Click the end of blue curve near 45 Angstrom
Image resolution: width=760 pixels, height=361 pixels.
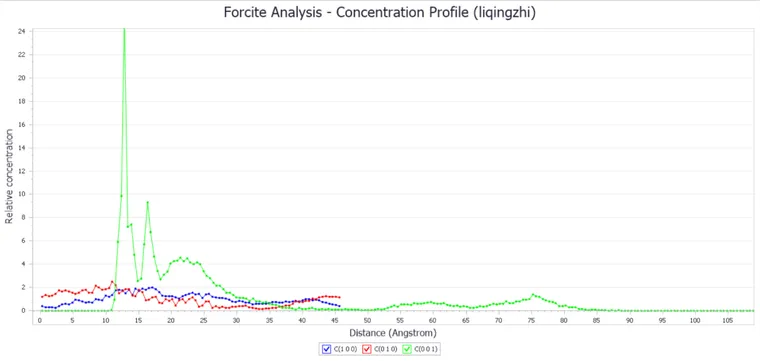click(x=339, y=306)
